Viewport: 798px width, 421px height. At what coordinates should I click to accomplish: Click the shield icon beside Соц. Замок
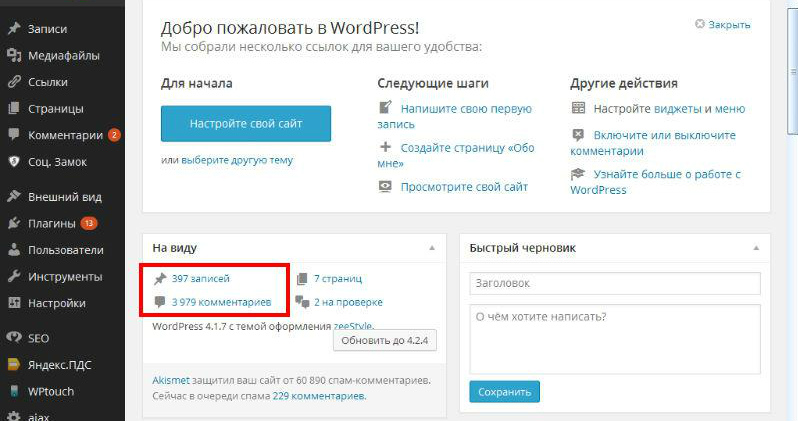pos(14,161)
